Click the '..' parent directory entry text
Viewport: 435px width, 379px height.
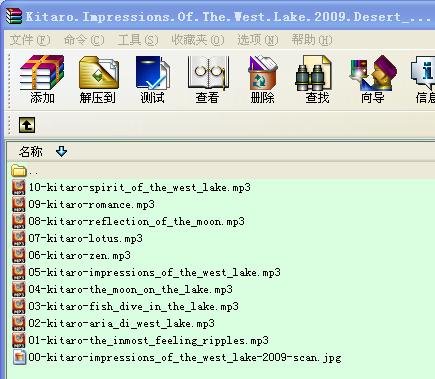pos(33,172)
